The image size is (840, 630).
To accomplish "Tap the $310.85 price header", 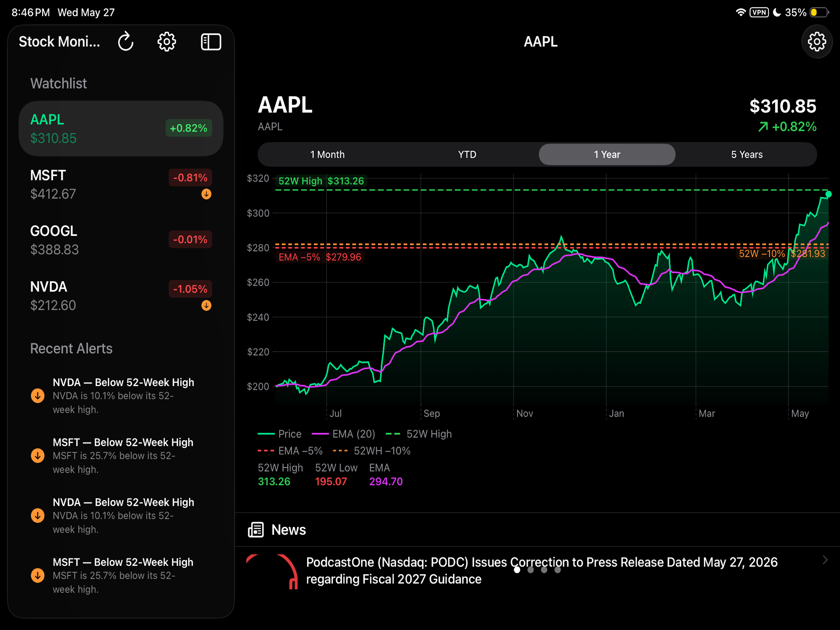I will (783, 106).
